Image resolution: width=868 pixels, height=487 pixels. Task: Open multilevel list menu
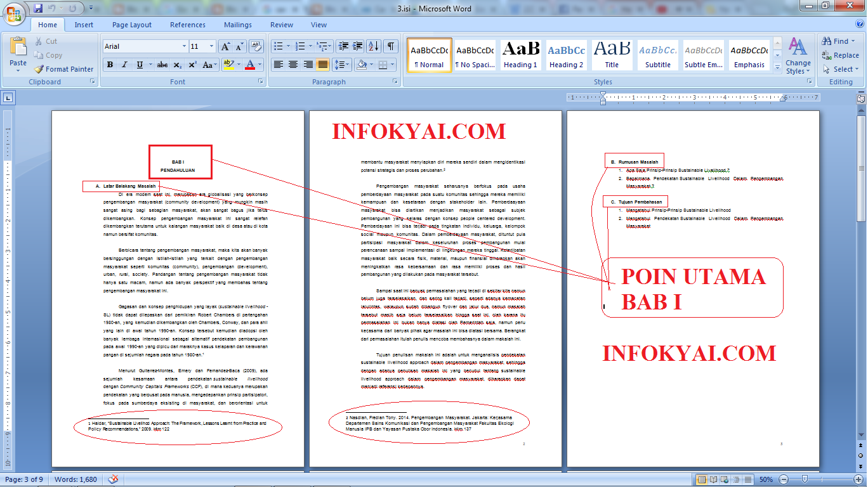coord(323,46)
